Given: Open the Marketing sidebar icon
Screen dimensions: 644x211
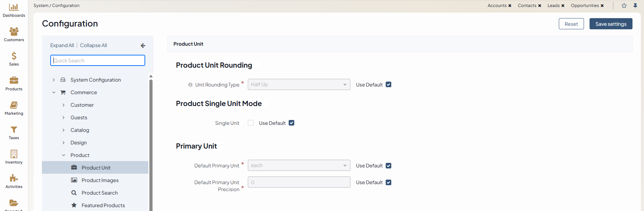Looking at the screenshot, I should (14, 105).
